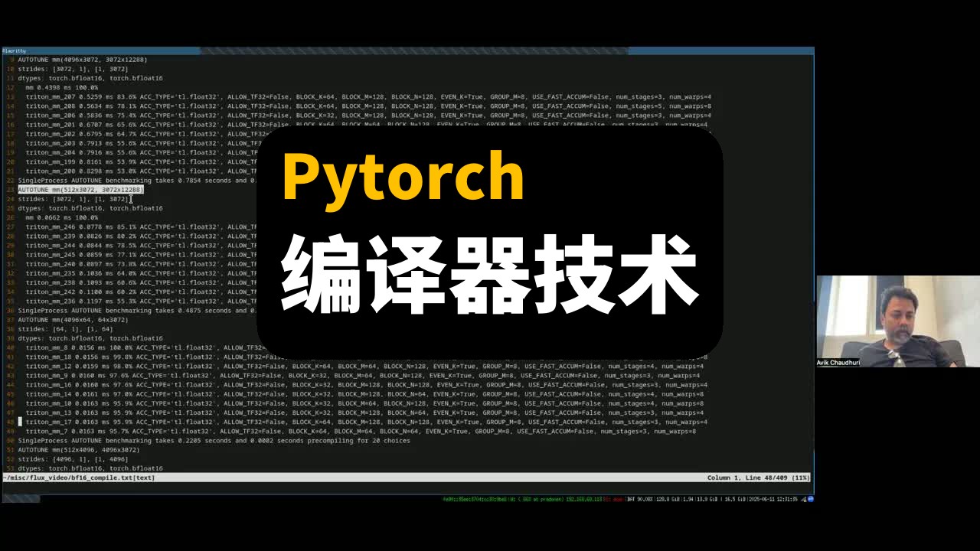The width and height of the screenshot is (980, 551).
Task: Click highlighted 'AUTOTUNE mm(512x3072, 3072x12288)' line
Action: click(x=81, y=190)
